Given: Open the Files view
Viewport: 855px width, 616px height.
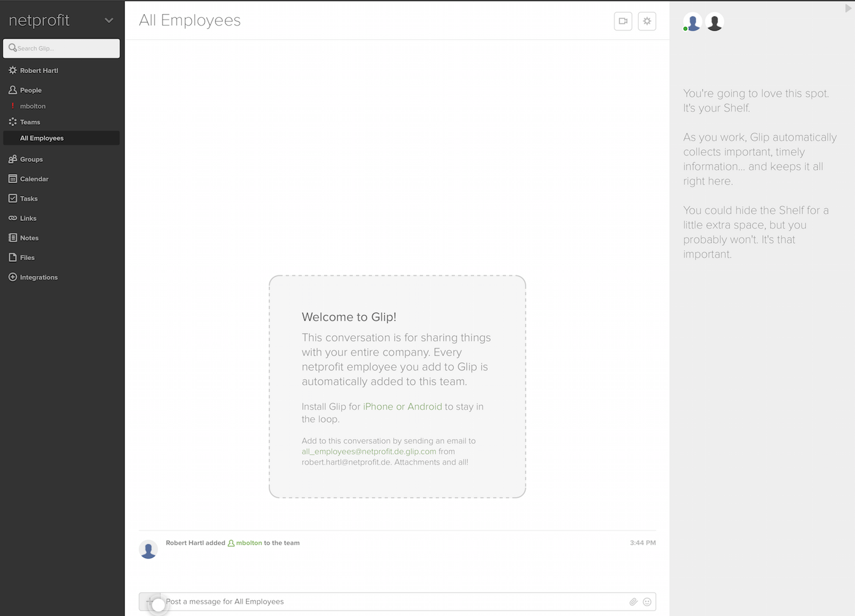Looking at the screenshot, I should (27, 258).
